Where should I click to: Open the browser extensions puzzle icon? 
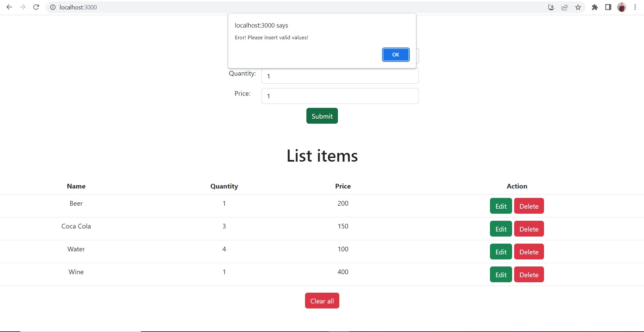[x=595, y=7]
